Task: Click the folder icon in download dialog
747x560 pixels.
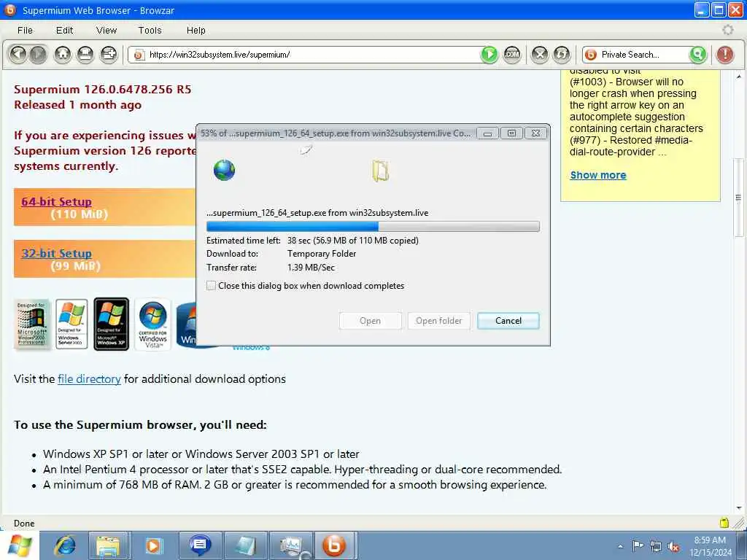Action: pos(380,171)
